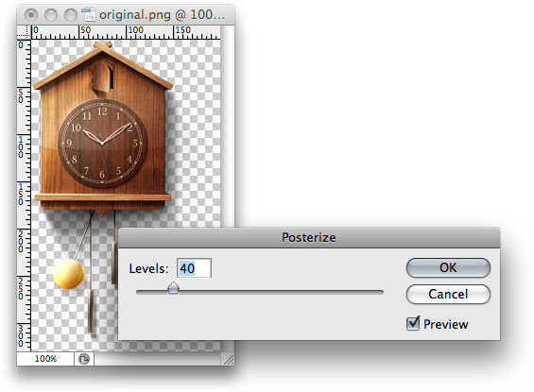Click the OK button in Posterize dialog

pos(448,268)
